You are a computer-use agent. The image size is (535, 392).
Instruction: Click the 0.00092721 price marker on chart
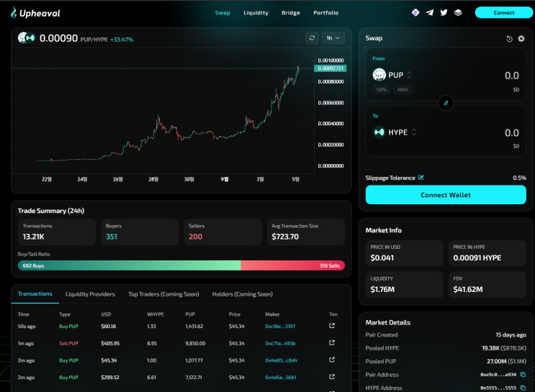331,68
